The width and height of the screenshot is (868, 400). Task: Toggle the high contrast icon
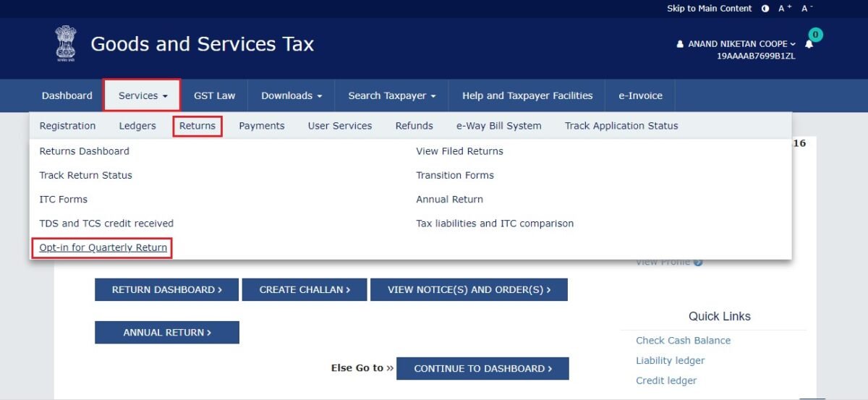pos(766,9)
